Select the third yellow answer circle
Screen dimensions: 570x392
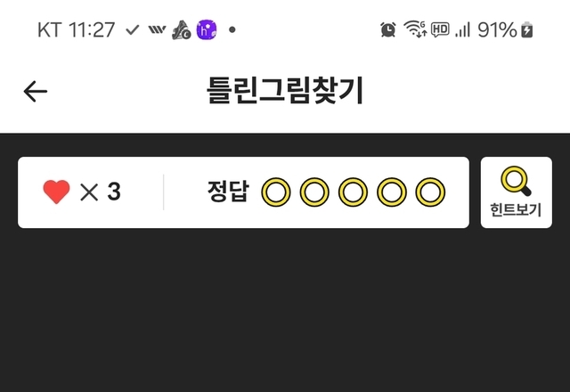pos(353,192)
